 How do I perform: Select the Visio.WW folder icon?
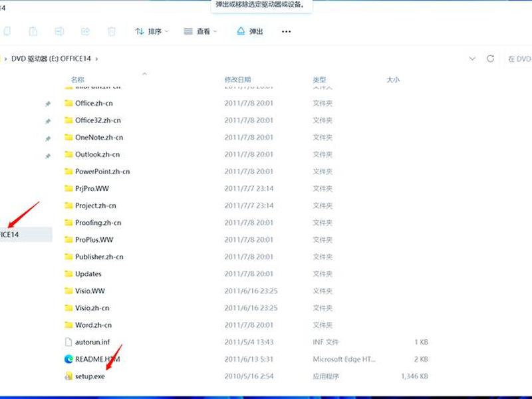pos(68,291)
